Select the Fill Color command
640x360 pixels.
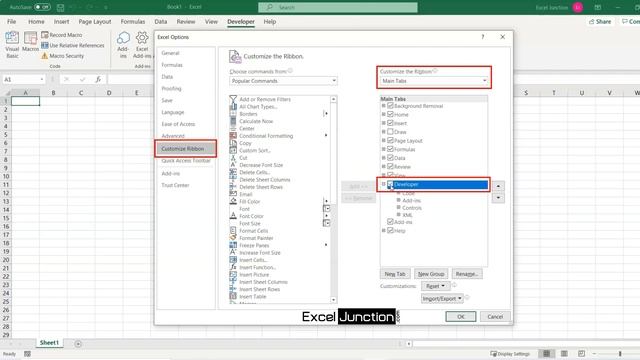(249, 202)
